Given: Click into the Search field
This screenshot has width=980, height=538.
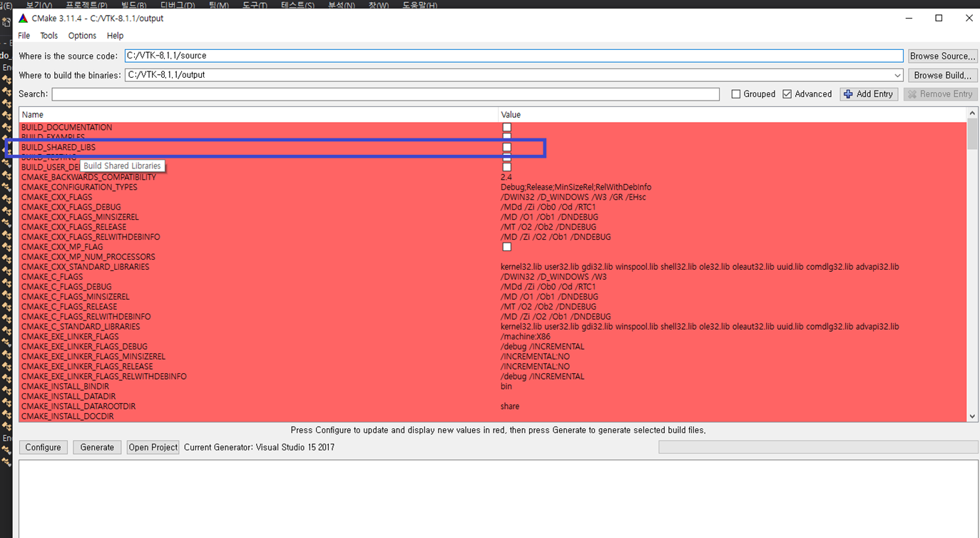Looking at the screenshot, I should click(385, 94).
